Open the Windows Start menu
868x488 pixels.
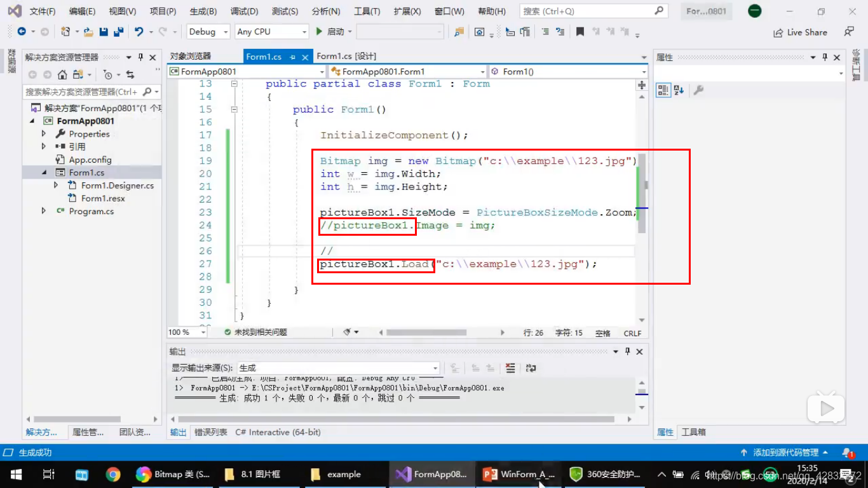coord(15,474)
